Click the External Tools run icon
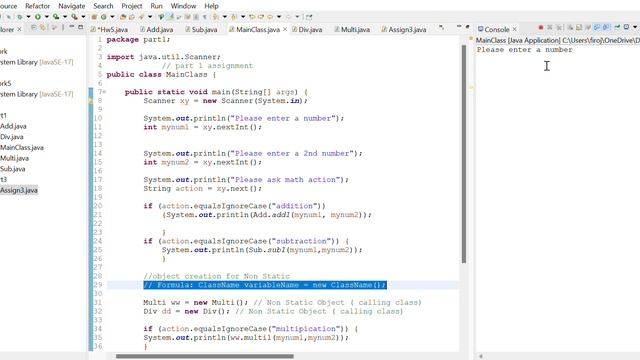This screenshot has width=640, height=360. point(74,17)
